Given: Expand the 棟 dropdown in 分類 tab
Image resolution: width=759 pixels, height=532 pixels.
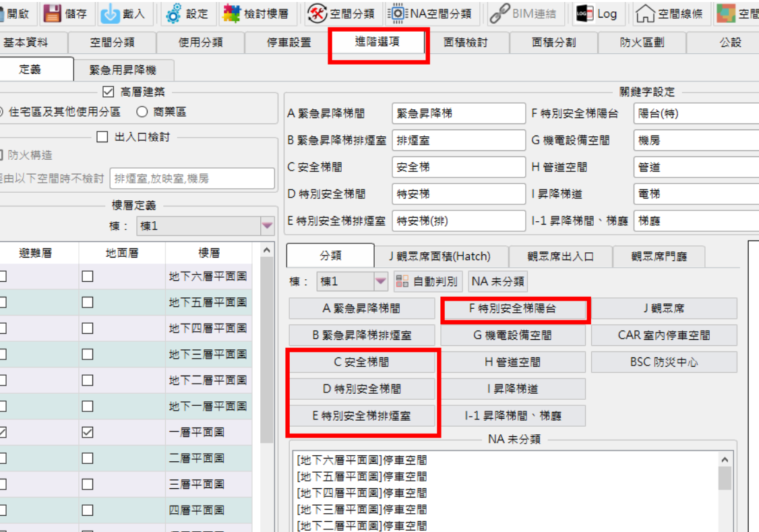Looking at the screenshot, I should pyautogui.click(x=381, y=281).
